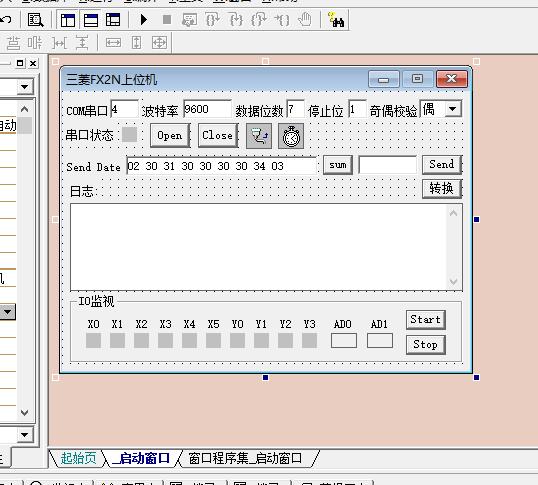Run the program with the play icon
This screenshot has height=485, width=538.
click(x=144, y=20)
